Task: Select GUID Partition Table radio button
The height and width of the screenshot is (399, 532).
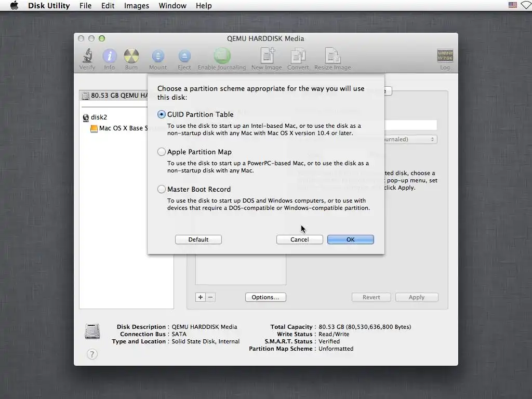Action: click(x=162, y=114)
